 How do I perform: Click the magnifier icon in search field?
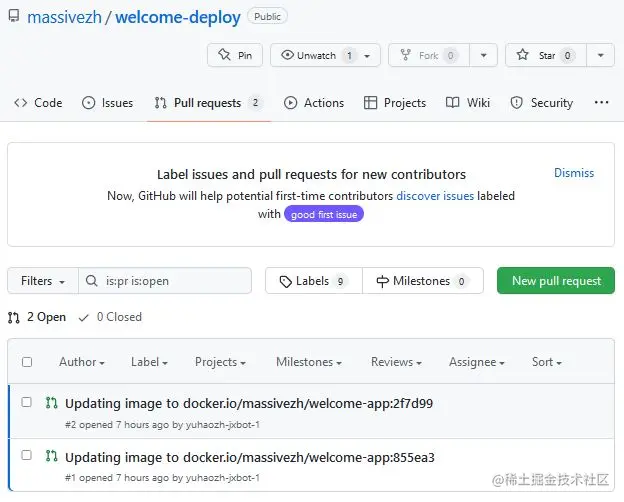coord(92,281)
